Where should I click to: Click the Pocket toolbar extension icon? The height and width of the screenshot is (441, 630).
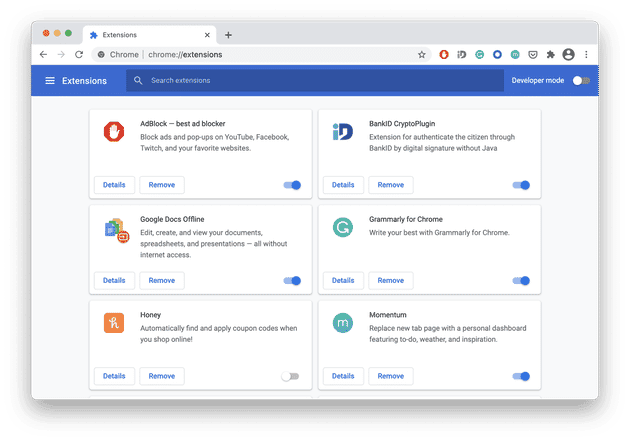coord(533,55)
